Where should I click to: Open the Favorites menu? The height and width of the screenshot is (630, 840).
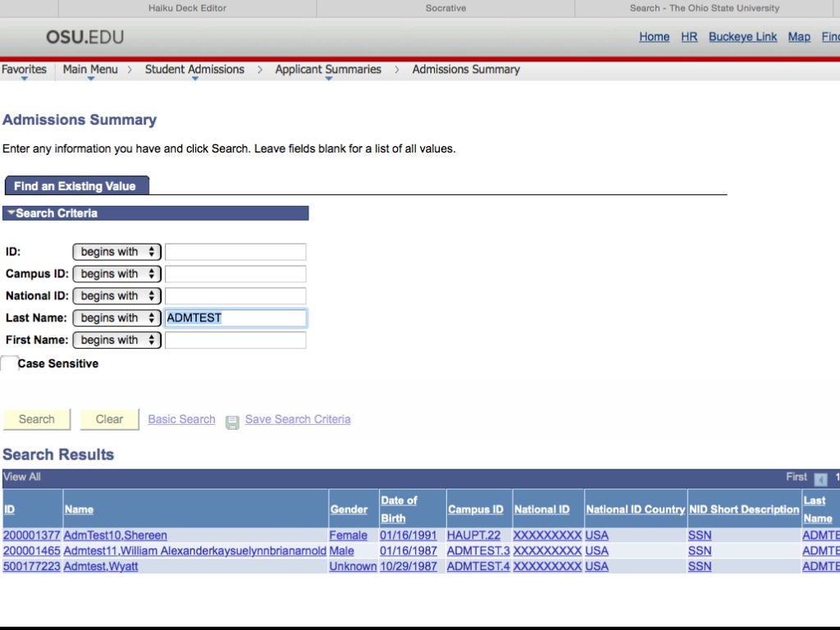pyautogui.click(x=24, y=70)
